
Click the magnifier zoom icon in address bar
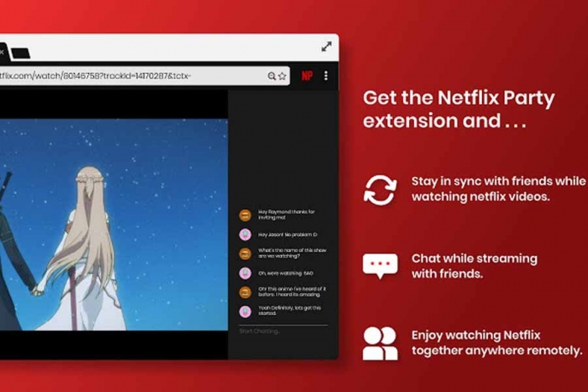coord(271,76)
